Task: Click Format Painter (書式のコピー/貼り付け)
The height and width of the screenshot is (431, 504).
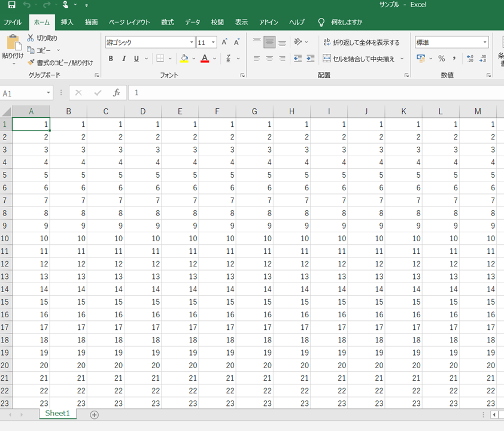Action: pyautogui.click(x=60, y=62)
